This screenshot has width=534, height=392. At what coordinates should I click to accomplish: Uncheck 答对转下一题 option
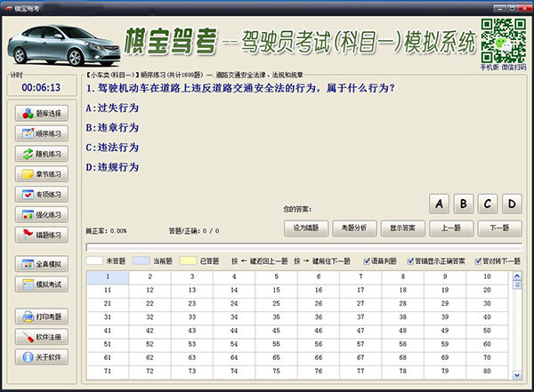(x=479, y=261)
